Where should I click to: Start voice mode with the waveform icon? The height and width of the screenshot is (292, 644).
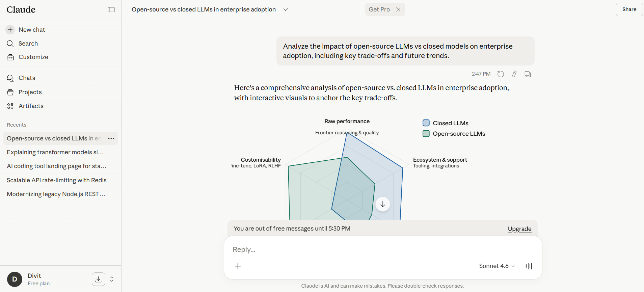pyautogui.click(x=529, y=266)
